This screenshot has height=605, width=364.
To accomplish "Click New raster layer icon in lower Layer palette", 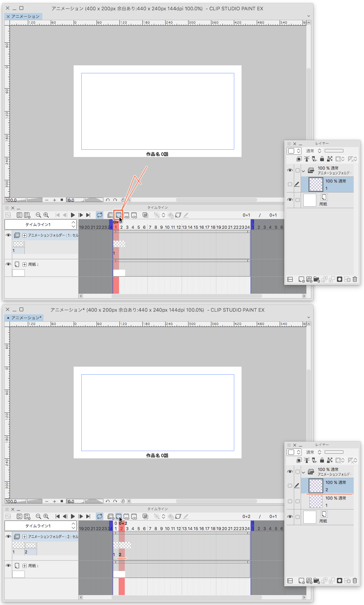I will (x=301, y=581).
